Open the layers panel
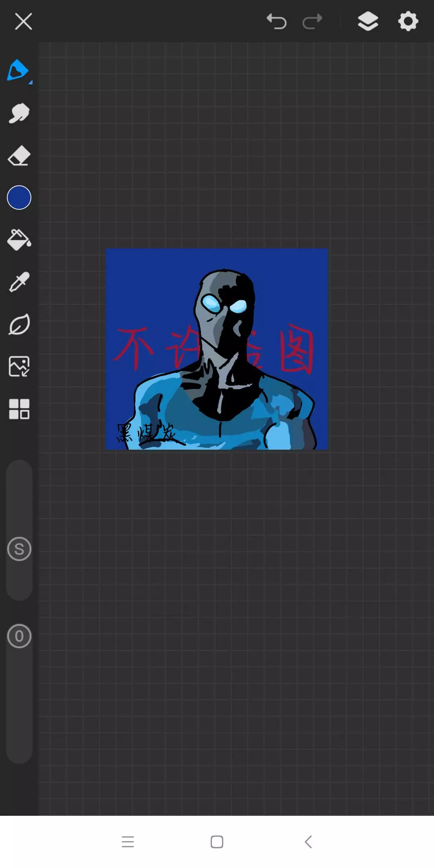The image size is (434, 868). click(x=368, y=21)
